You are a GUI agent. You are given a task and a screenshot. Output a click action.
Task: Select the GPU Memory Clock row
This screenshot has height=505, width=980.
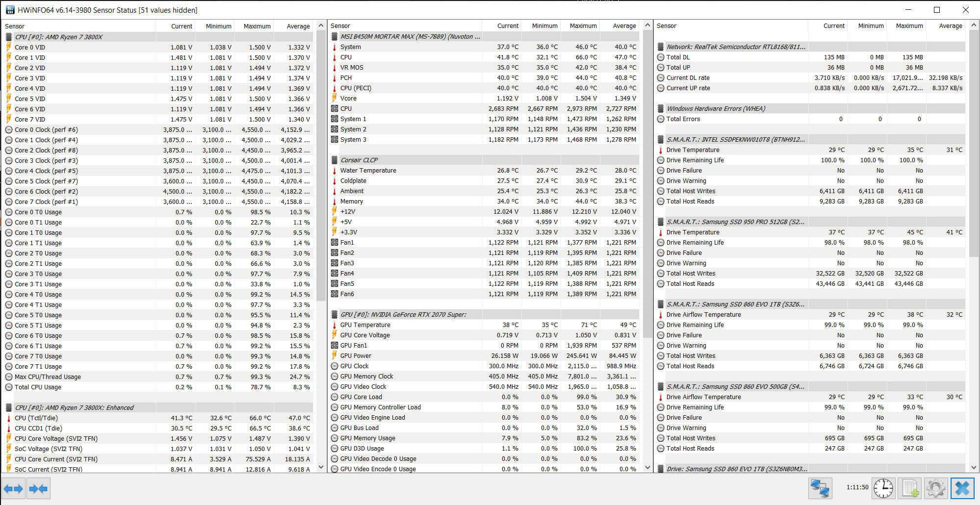tap(484, 377)
